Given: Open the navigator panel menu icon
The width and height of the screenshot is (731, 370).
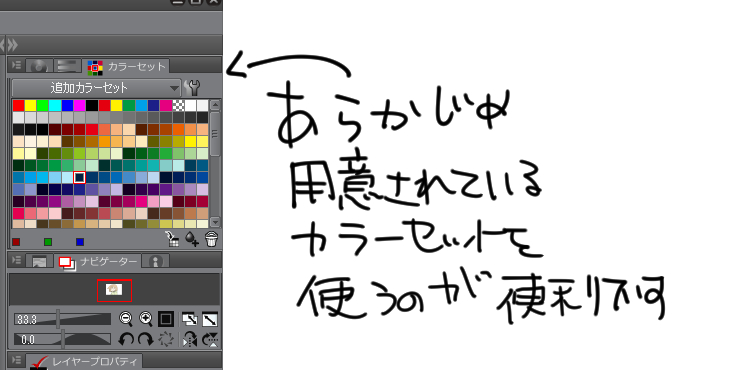Looking at the screenshot, I should 16,260.
